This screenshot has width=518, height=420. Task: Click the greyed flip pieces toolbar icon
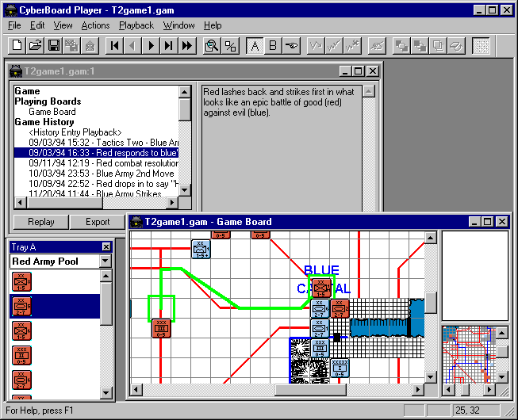pos(457,45)
